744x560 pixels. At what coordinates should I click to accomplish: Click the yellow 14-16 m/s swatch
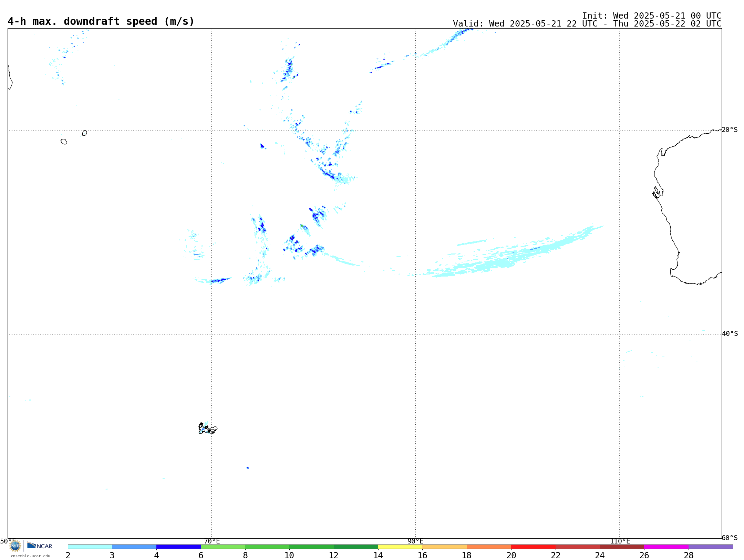click(x=400, y=547)
